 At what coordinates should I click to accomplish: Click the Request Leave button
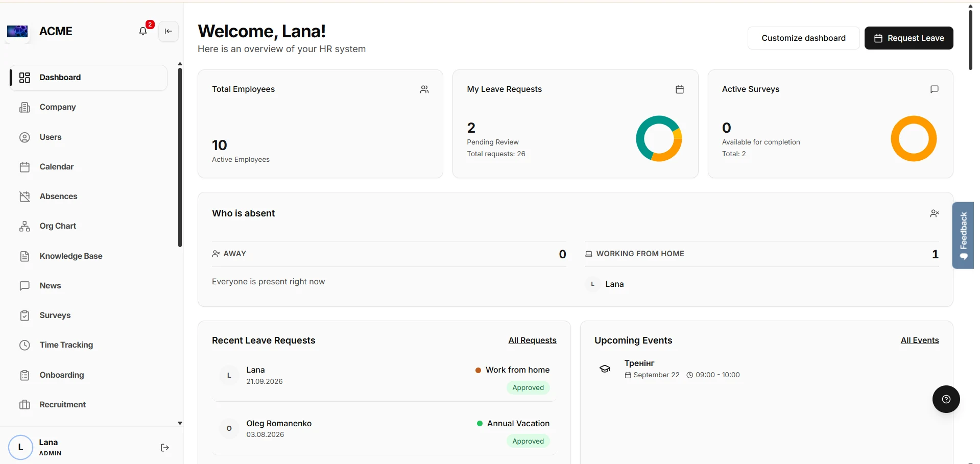click(909, 38)
